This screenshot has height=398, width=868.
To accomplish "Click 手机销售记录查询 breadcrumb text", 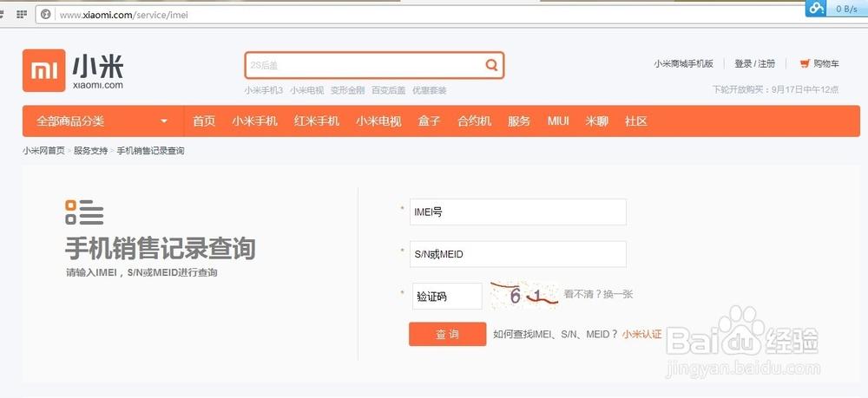I will 150,150.
